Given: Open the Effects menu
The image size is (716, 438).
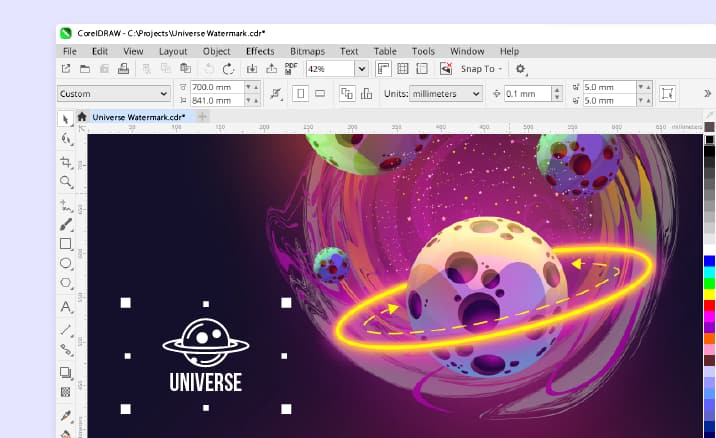Looking at the screenshot, I should pyautogui.click(x=260, y=51).
